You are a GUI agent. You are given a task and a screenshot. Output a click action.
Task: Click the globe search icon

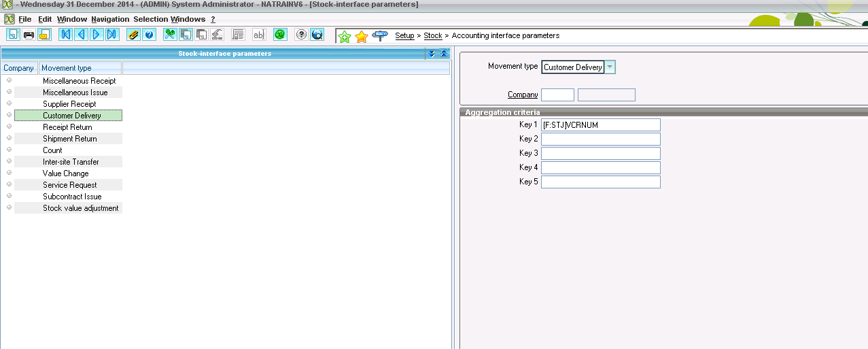click(x=317, y=34)
